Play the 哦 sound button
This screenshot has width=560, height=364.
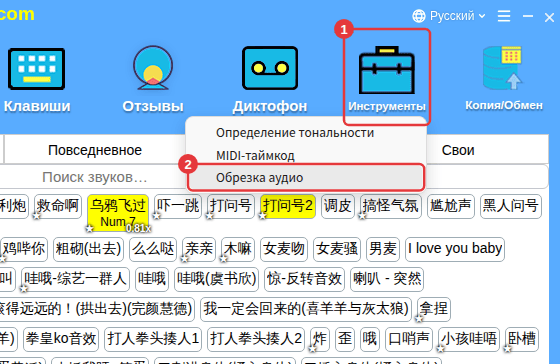click(370, 339)
